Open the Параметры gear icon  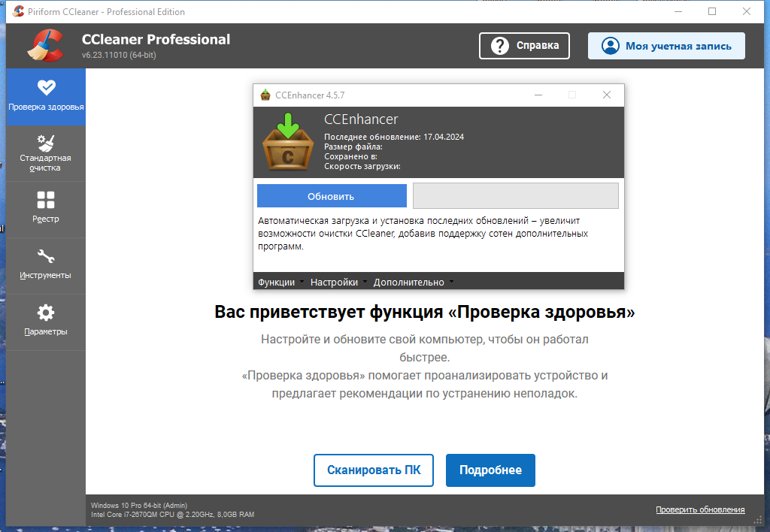click(46, 313)
